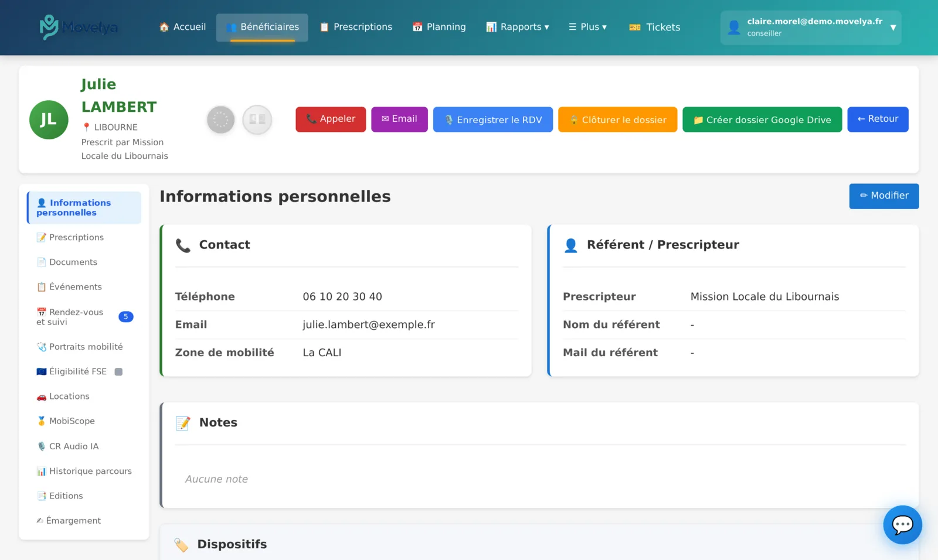Open Historique parcours
Viewport: 938px width, 560px height.
[84, 471]
